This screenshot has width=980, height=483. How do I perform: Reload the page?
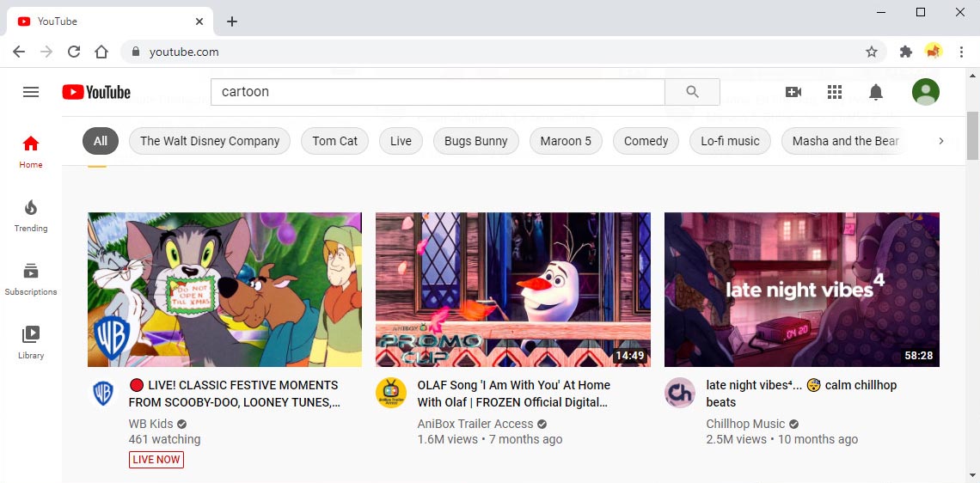click(74, 52)
